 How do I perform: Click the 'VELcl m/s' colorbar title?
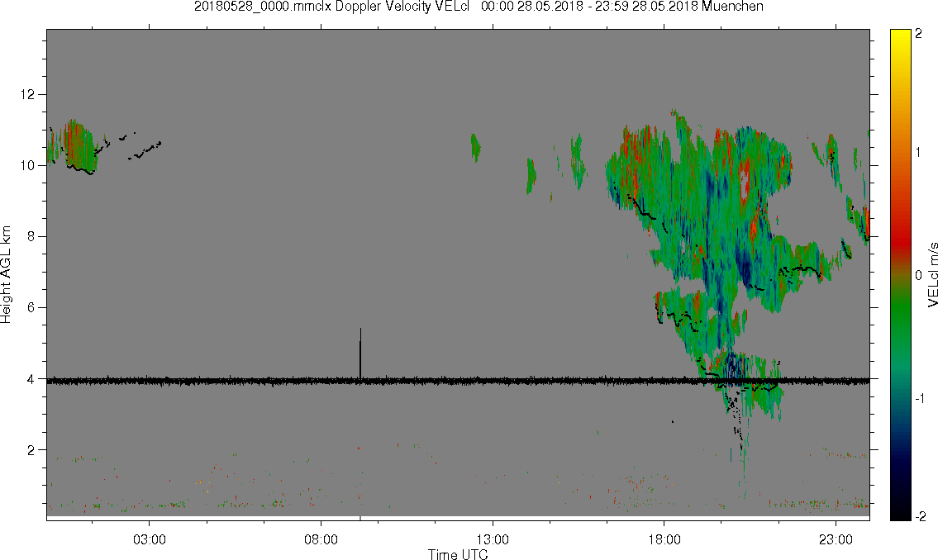(932, 275)
